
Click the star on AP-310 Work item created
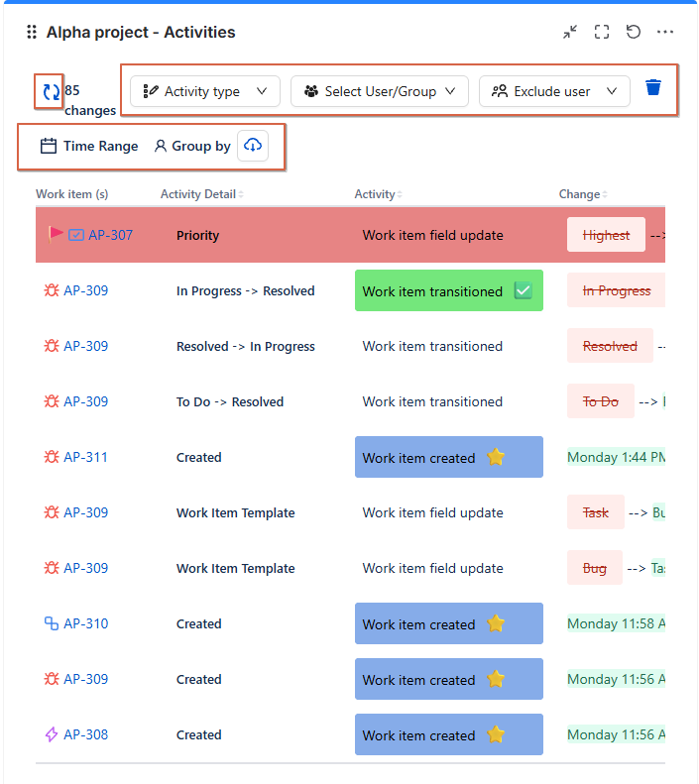point(496,623)
